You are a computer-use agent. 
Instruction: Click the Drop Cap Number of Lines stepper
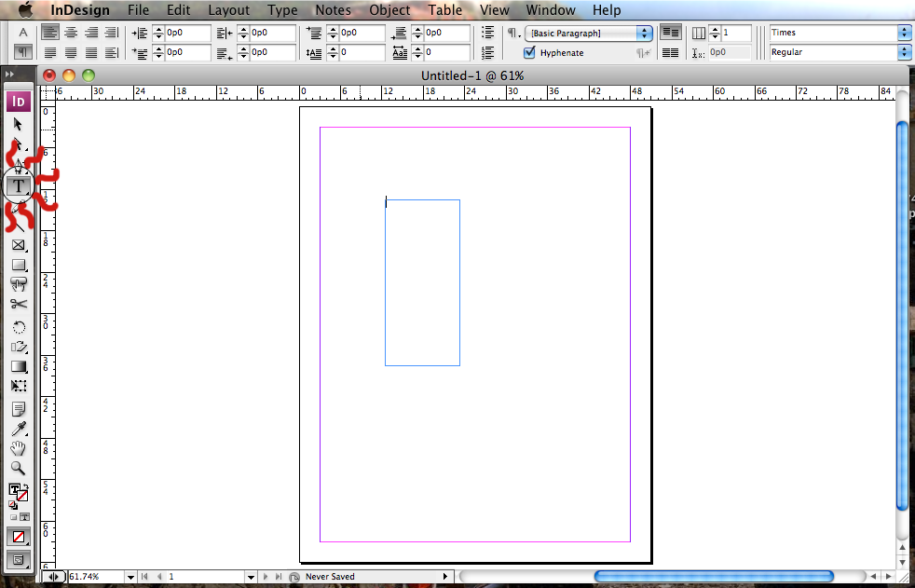pyautogui.click(x=332, y=52)
